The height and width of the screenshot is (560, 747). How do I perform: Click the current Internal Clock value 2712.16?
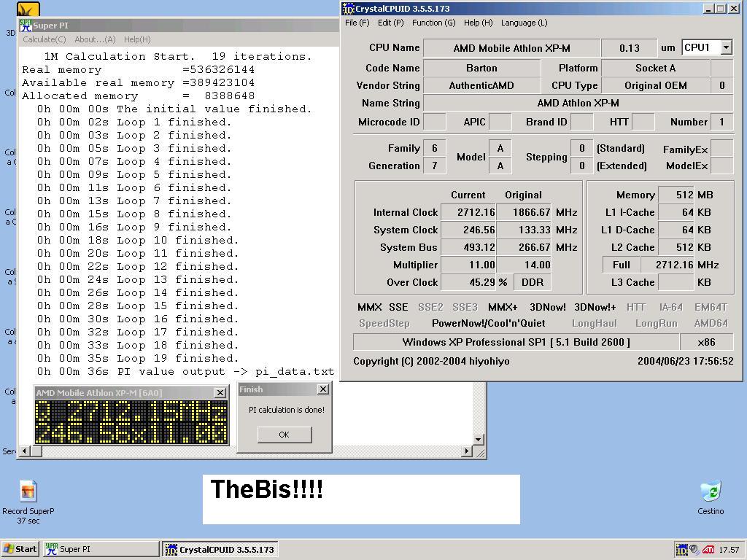(468, 212)
